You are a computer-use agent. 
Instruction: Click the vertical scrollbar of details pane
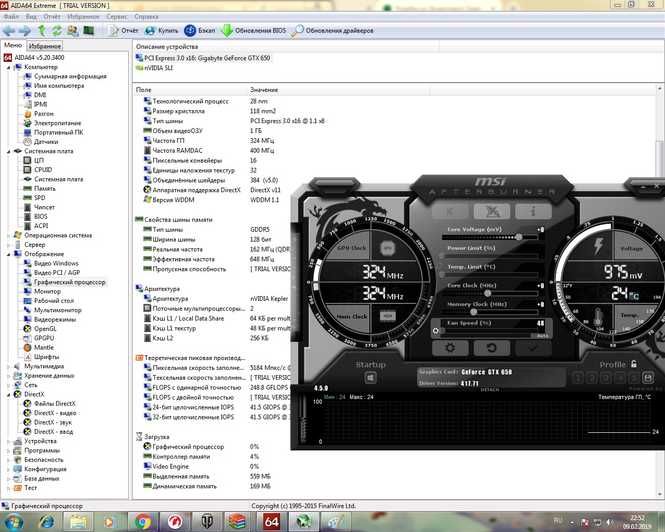click(659, 291)
